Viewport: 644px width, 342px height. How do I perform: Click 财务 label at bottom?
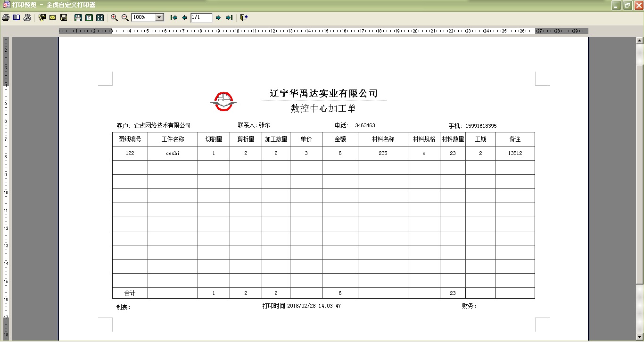(469, 306)
